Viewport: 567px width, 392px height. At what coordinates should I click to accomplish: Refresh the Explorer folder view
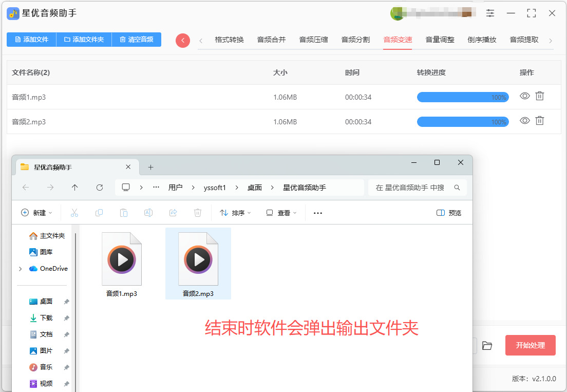[100, 188]
